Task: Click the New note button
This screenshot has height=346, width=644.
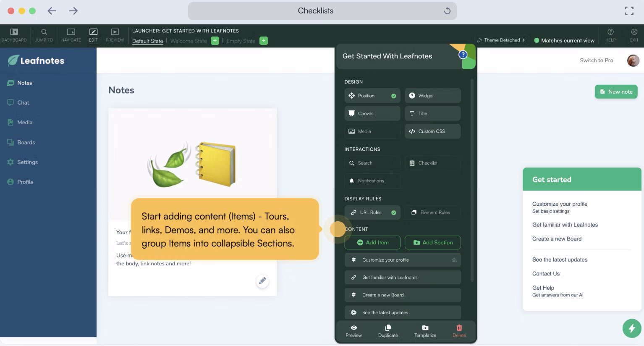Action: [616, 92]
